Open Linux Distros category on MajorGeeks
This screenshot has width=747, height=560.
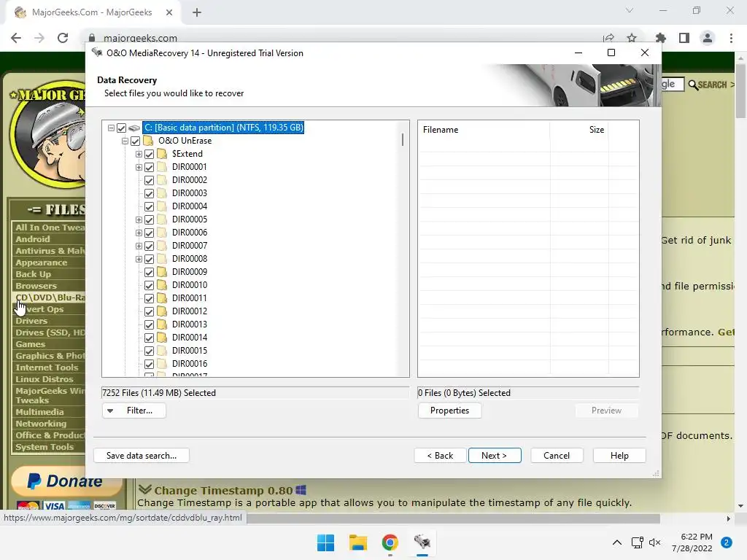(44, 379)
